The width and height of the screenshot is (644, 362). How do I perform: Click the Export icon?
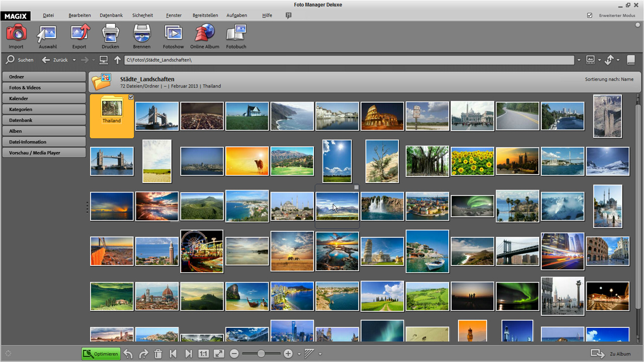point(79,37)
